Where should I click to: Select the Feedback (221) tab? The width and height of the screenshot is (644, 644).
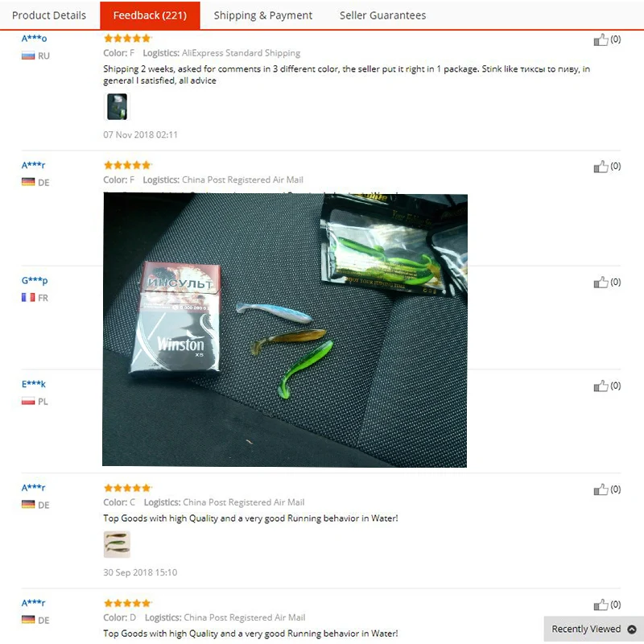coord(150,15)
